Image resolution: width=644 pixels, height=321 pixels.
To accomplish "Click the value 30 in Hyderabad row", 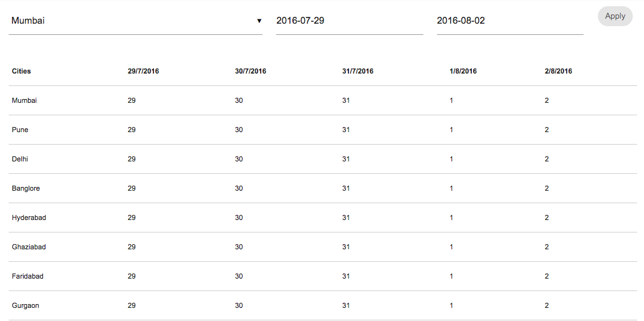I will [239, 218].
